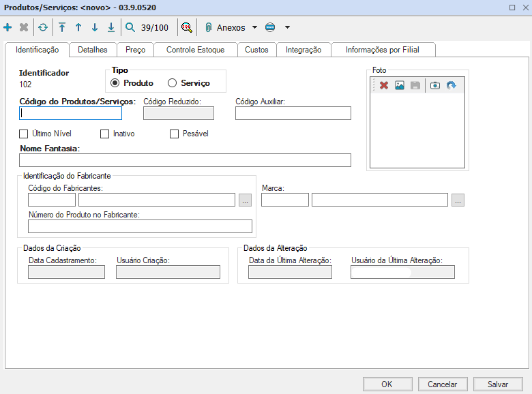Rotate photo with blue arrow icon
Screen dimensions: 532x394
(x=451, y=85)
